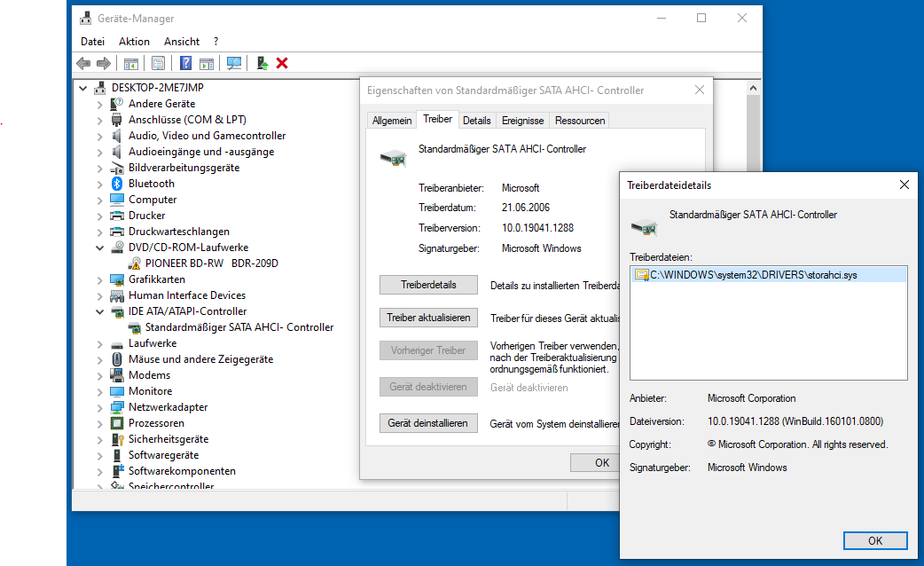This screenshot has height=566, width=924.
Task: Click the Back arrow in Geräte-Manager toolbar
Action: point(83,63)
